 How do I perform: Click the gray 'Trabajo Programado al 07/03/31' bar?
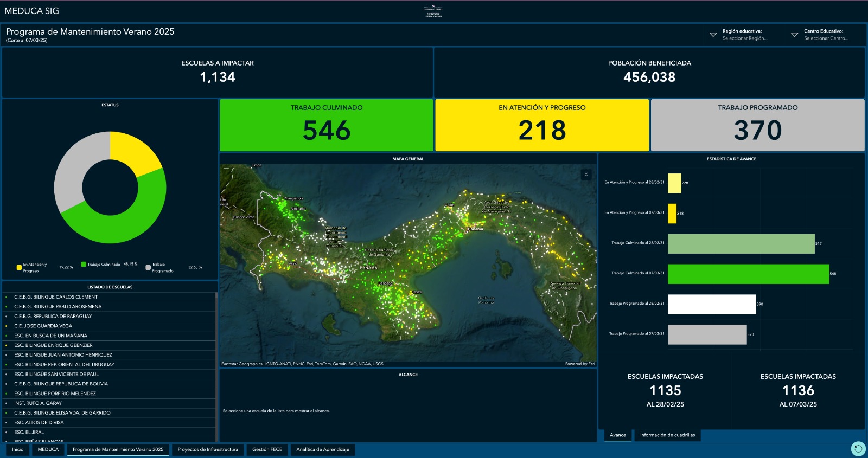pyautogui.click(x=707, y=334)
